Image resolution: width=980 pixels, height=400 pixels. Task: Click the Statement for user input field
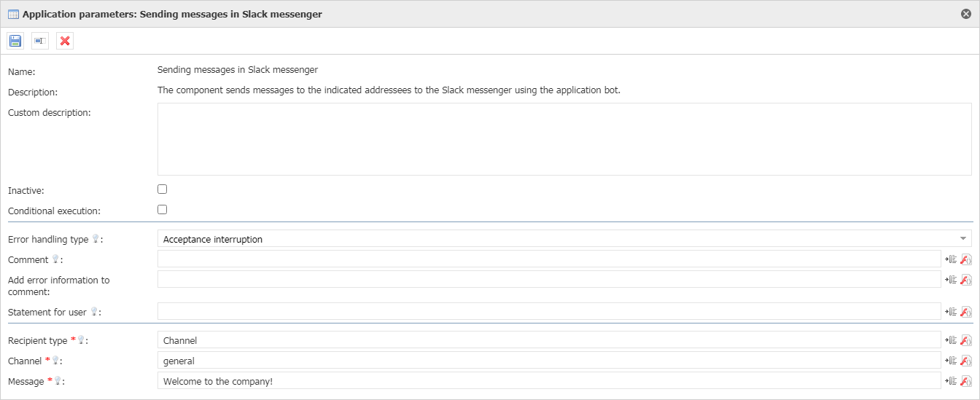coord(549,312)
